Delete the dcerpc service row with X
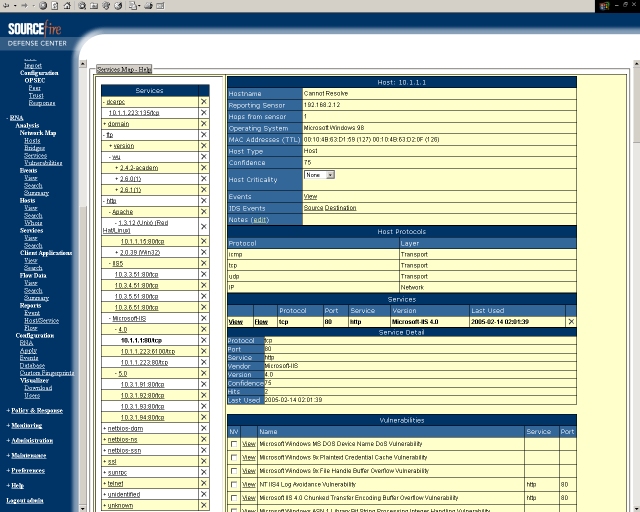This screenshot has height=512, width=640. point(204,102)
